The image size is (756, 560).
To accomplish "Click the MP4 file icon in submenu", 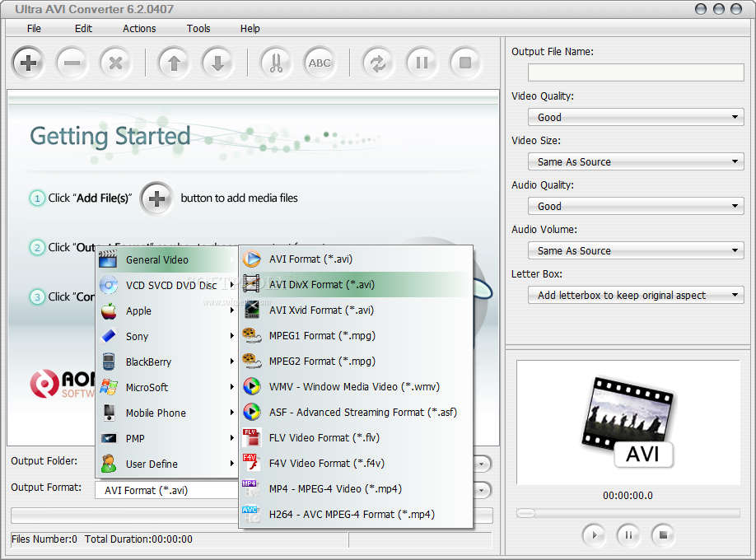I will coord(251,488).
